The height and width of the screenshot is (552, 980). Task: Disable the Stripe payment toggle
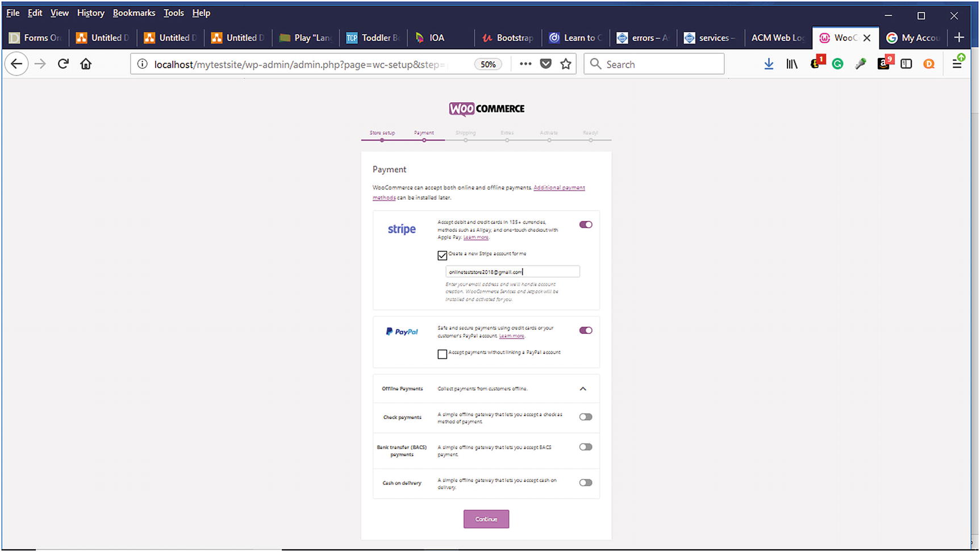coord(586,225)
